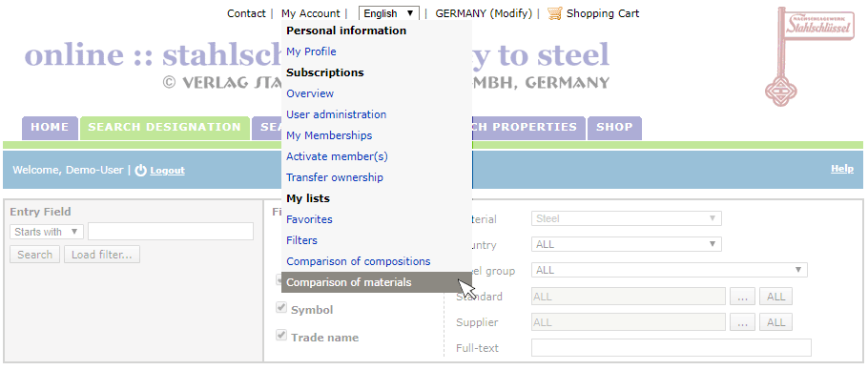Click the Contact link

246,13
